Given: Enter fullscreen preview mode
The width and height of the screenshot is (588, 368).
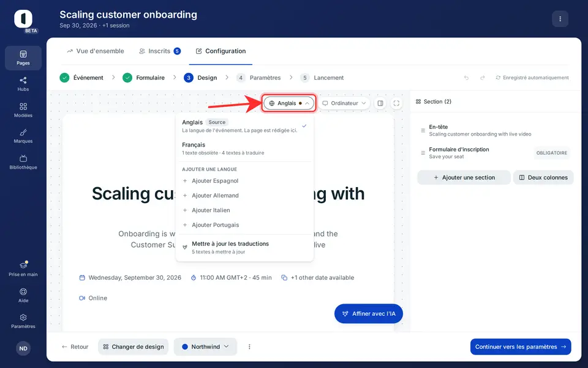Looking at the screenshot, I should [396, 103].
